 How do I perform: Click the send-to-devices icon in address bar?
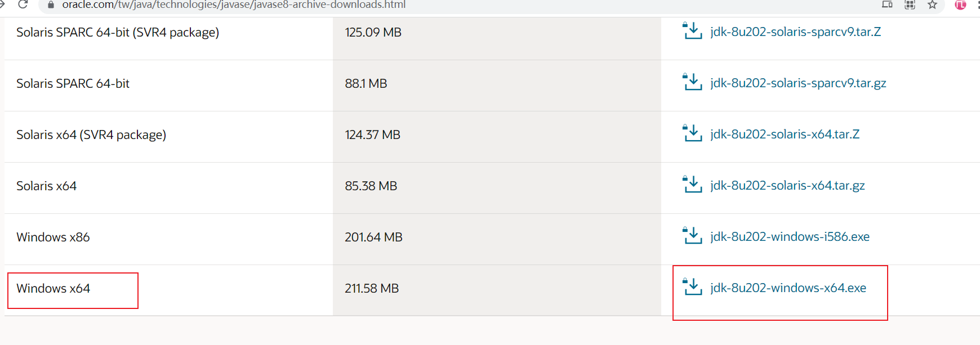[x=887, y=5]
